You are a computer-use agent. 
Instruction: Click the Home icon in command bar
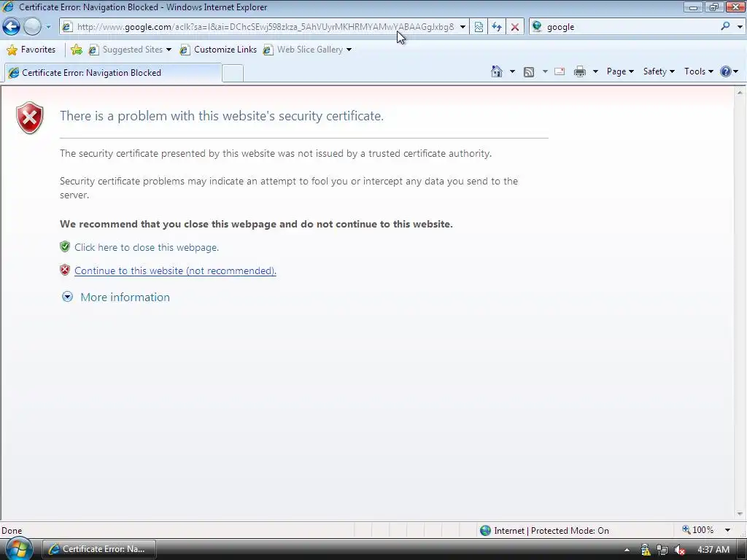(496, 72)
